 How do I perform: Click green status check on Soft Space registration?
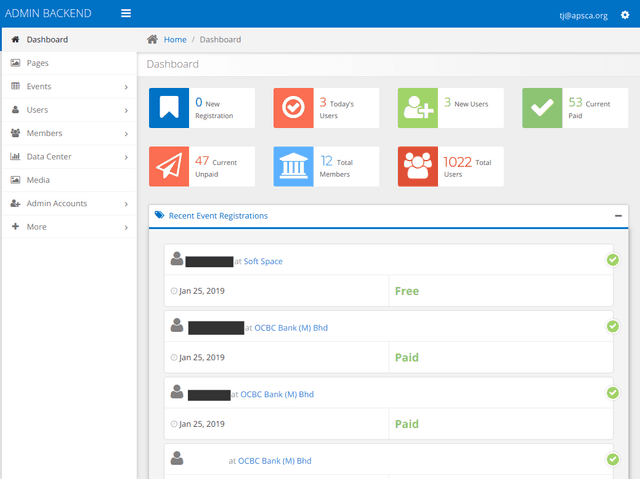coord(612,260)
